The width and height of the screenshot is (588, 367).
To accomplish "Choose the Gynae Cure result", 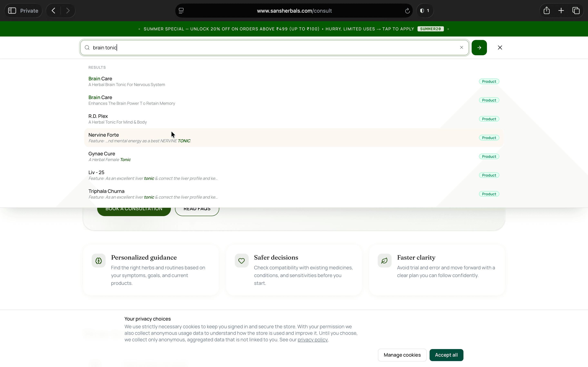I will pyautogui.click(x=294, y=156).
